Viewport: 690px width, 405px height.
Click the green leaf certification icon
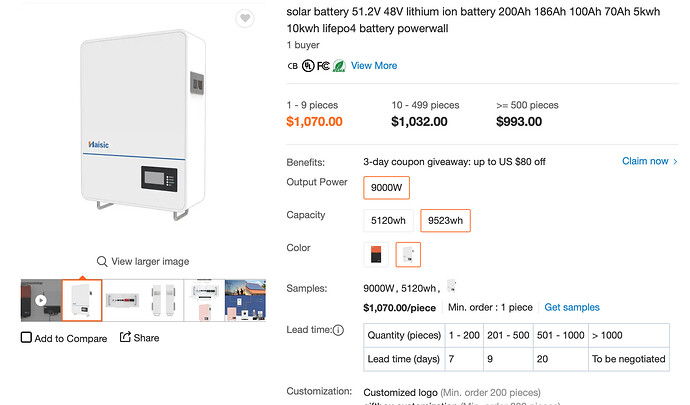click(339, 66)
